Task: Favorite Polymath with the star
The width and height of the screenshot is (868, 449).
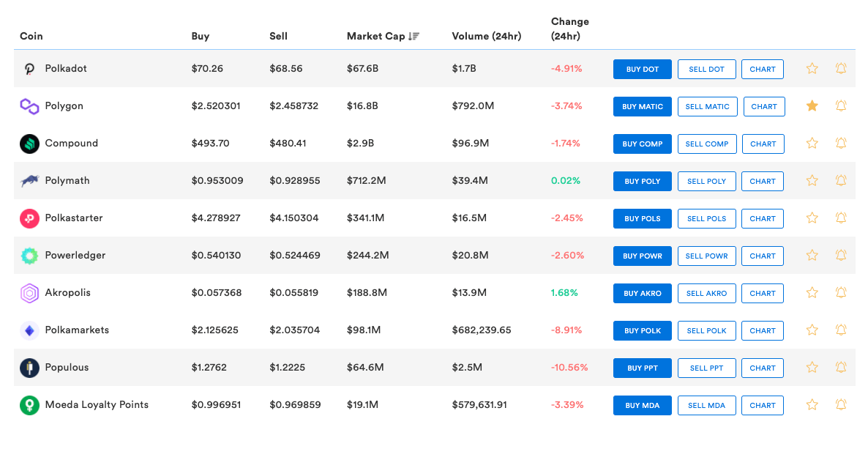Action: 812,180
